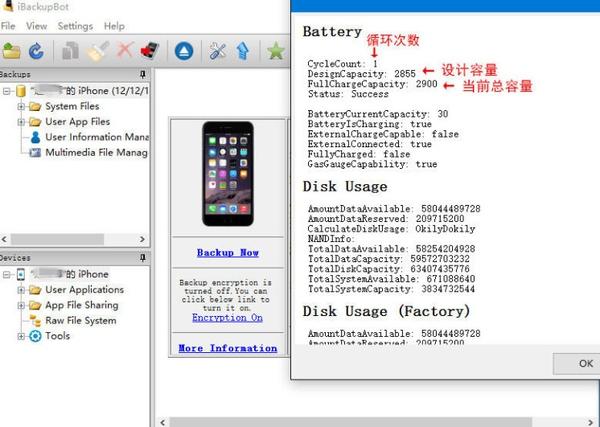Toggle the Devices panel pushpin
This screenshot has height=427, width=600.
coord(142,258)
